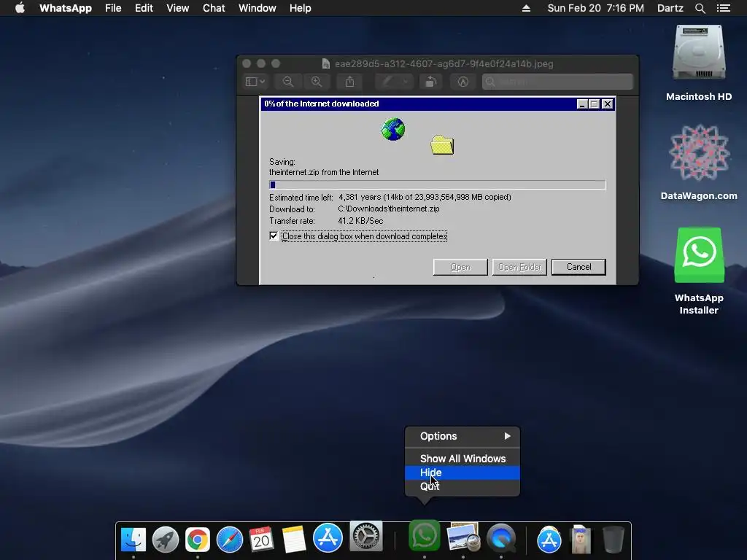
Task: Open the File menu
Action: (x=113, y=8)
